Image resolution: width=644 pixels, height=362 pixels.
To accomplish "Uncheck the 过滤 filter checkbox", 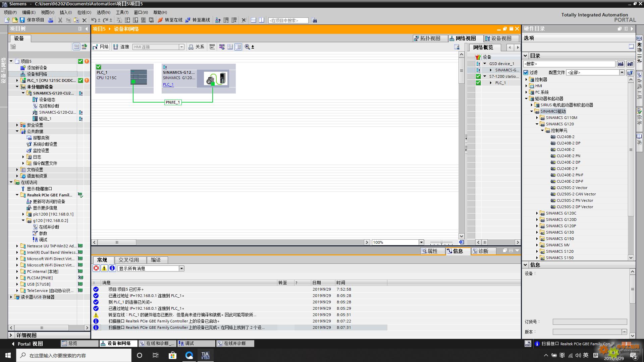I will tap(526, 72).
